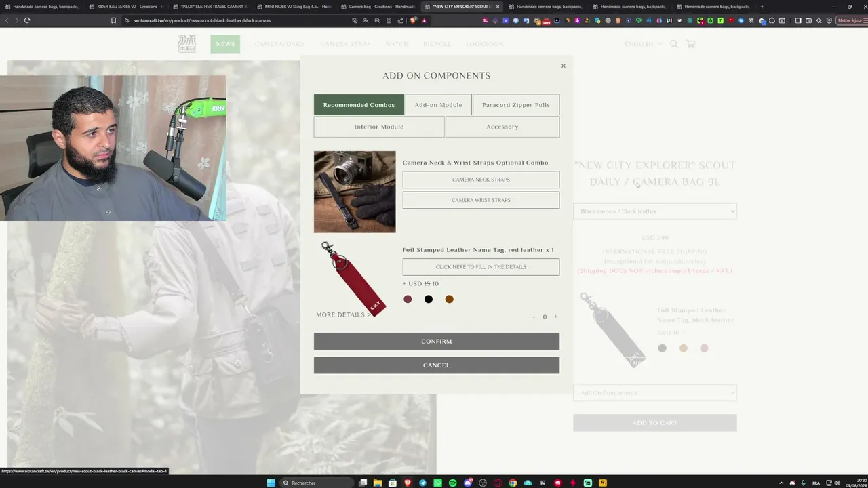The height and width of the screenshot is (488, 868).
Task: Open the Accessory tab
Action: tap(502, 127)
